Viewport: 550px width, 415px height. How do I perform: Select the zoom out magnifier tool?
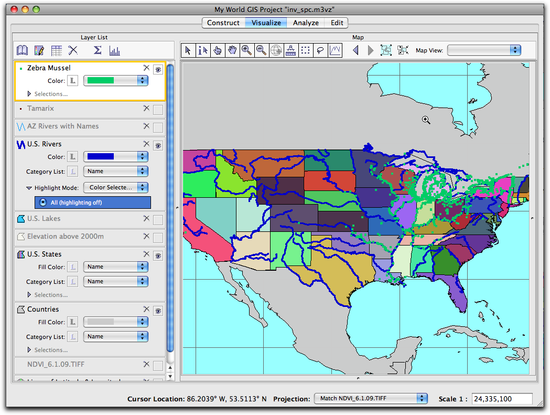point(261,51)
